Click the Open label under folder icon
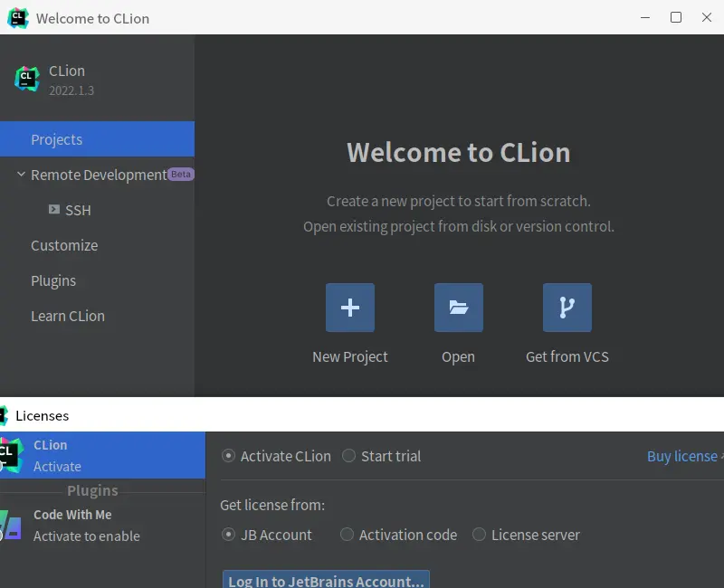This screenshot has height=588, width=724. point(458,356)
